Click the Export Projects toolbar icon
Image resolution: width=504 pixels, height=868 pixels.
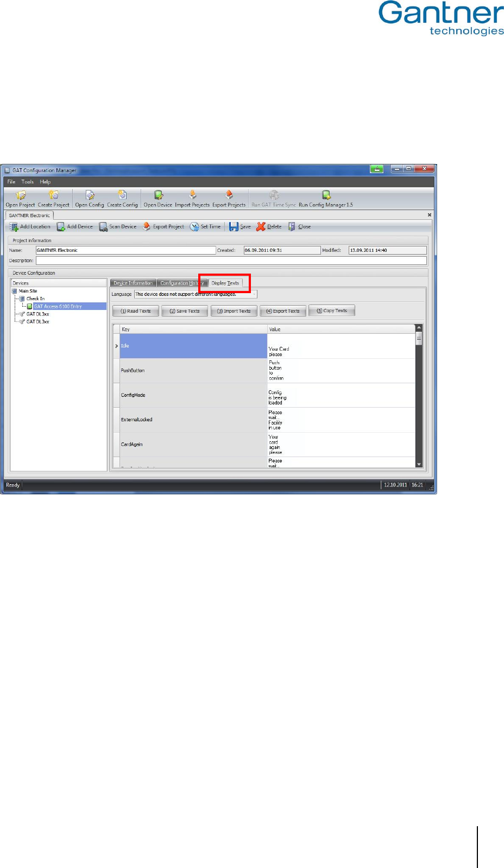(x=229, y=195)
